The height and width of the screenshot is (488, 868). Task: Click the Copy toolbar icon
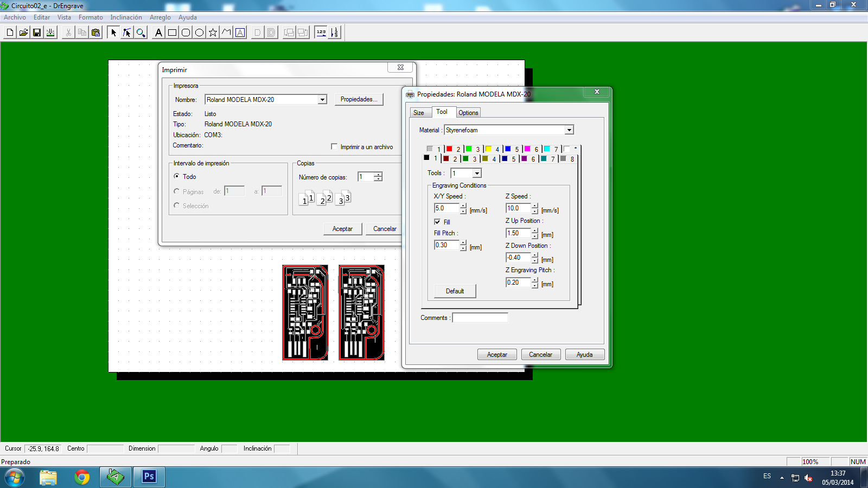pyautogui.click(x=82, y=33)
